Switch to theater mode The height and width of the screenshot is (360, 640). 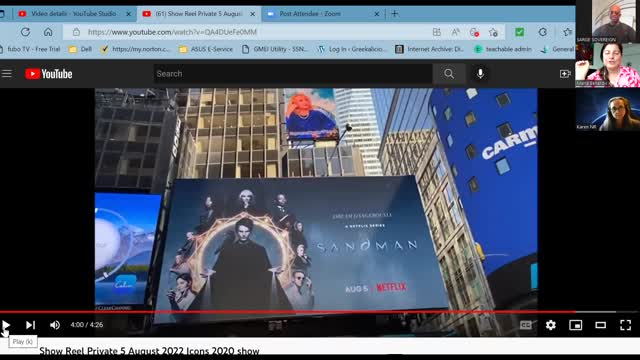[x=600, y=325]
